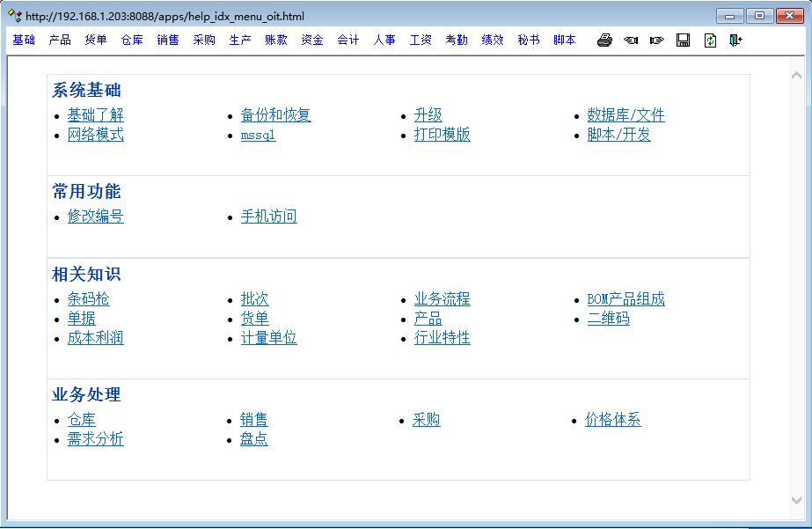The image size is (812, 529).
Task: Open the 基础 menu
Action: click(x=24, y=40)
